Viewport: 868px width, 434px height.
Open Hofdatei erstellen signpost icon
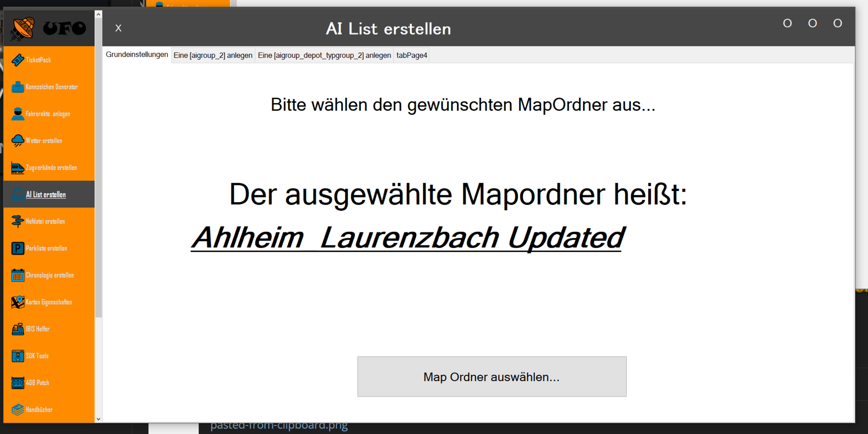click(x=18, y=222)
